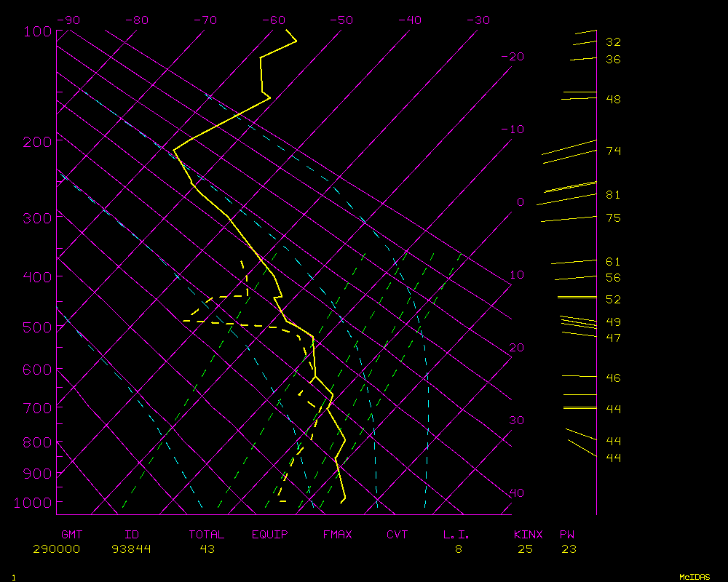The width and height of the screenshot is (728, 582).
Task: Select the 100 pressure level label
Action: coord(37,31)
